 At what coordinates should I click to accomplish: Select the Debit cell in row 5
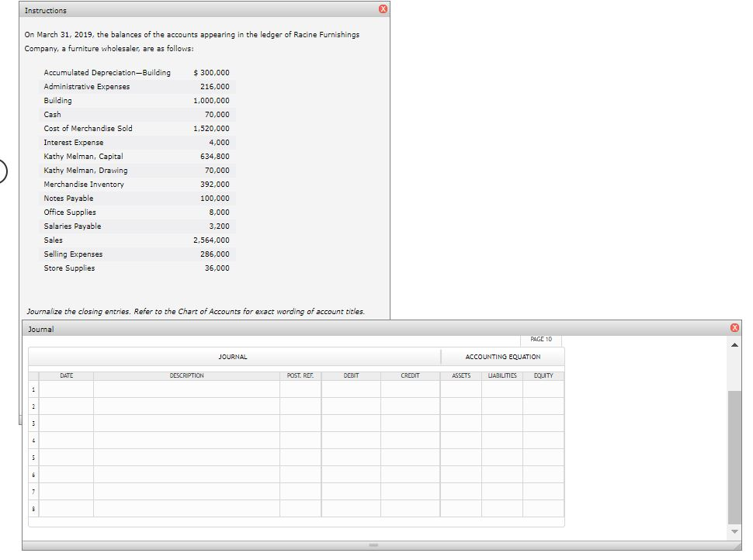[x=351, y=457]
